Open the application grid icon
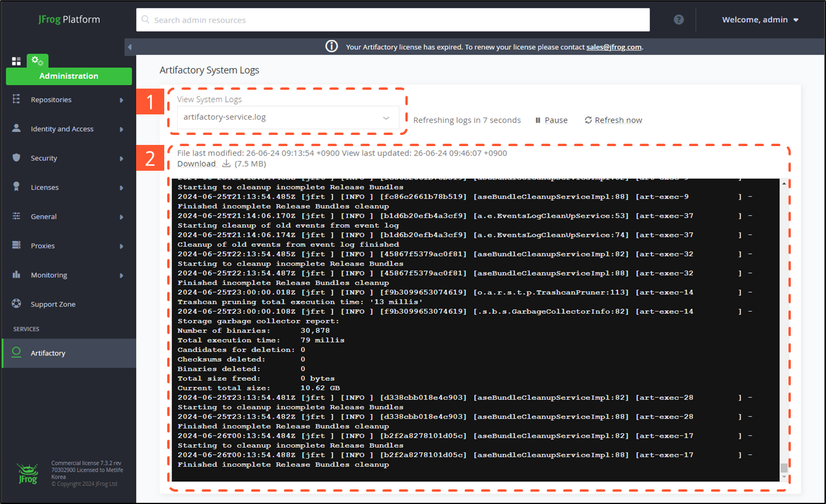The height and width of the screenshot is (504, 826). (16, 61)
